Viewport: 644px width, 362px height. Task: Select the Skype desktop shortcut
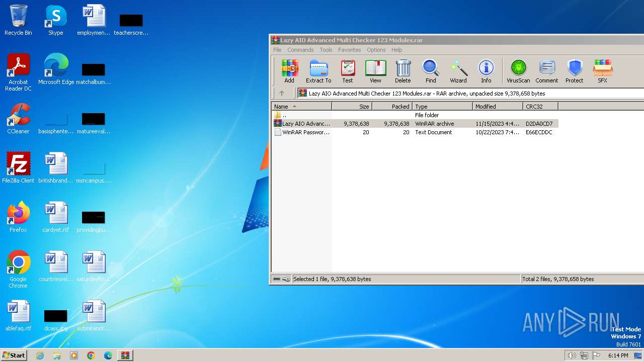55,20
